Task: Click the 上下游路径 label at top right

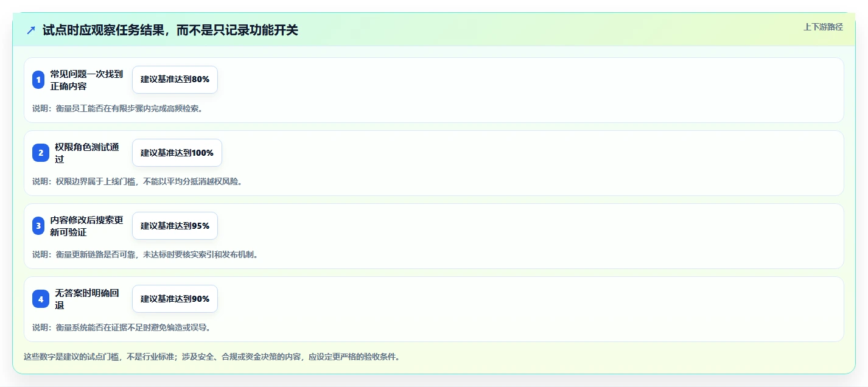Action: pos(823,27)
